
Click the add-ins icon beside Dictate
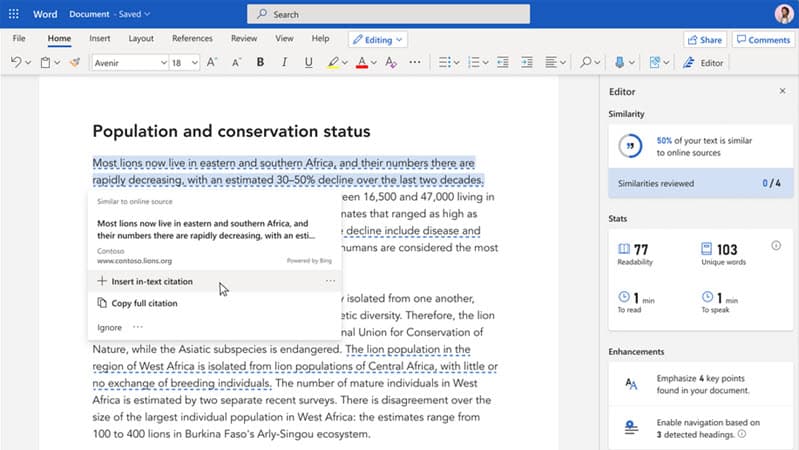point(655,62)
